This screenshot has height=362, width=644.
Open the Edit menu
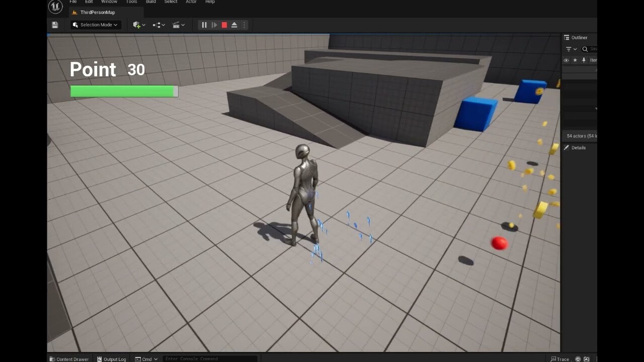(89, 2)
